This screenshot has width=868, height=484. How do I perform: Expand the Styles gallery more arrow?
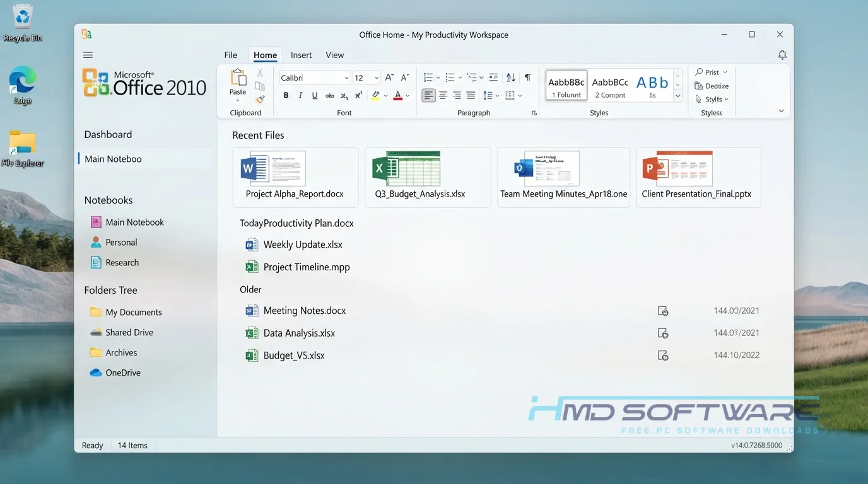[678, 96]
